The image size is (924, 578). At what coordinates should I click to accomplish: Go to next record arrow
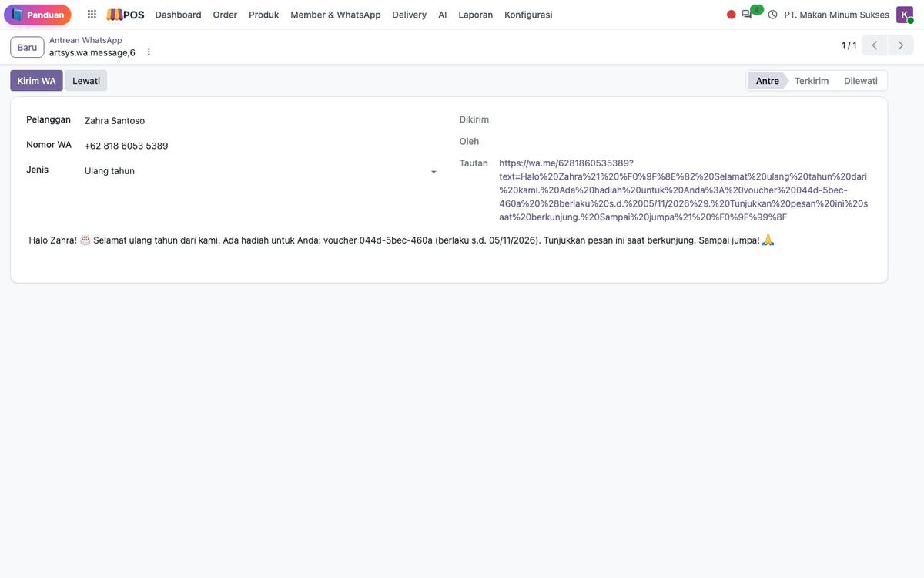click(901, 45)
